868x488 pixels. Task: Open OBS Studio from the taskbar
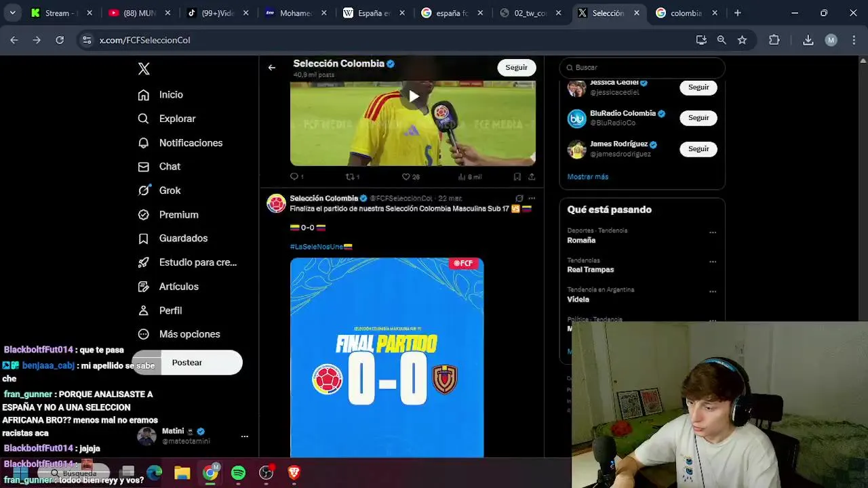[266, 473]
